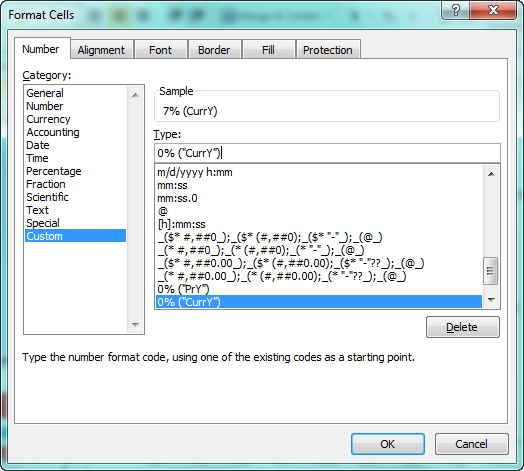
Task: Click the Delete button
Action: [x=463, y=327]
